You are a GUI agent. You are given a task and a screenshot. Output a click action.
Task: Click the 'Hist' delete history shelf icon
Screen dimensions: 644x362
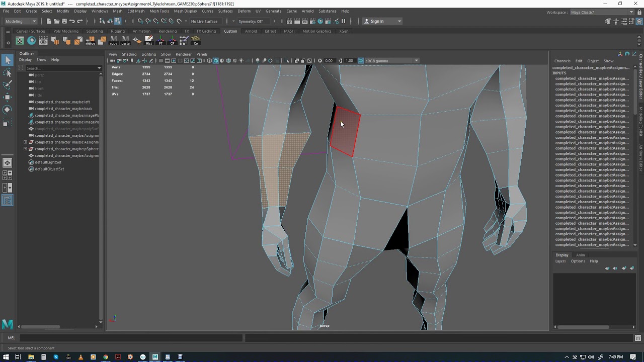click(149, 41)
